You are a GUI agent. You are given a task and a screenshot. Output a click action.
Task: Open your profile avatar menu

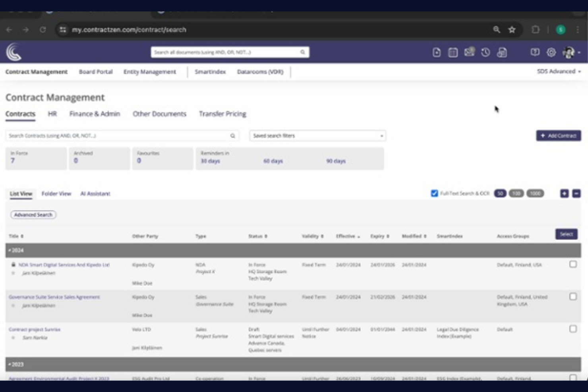tap(567, 52)
